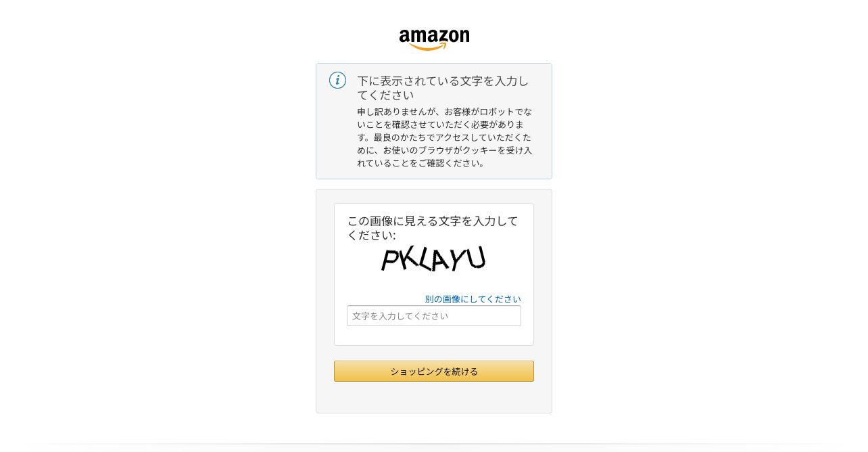The height and width of the screenshot is (452, 868).
Task: Focus the 文字を入力してください text field
Action: tap(434, 316)
